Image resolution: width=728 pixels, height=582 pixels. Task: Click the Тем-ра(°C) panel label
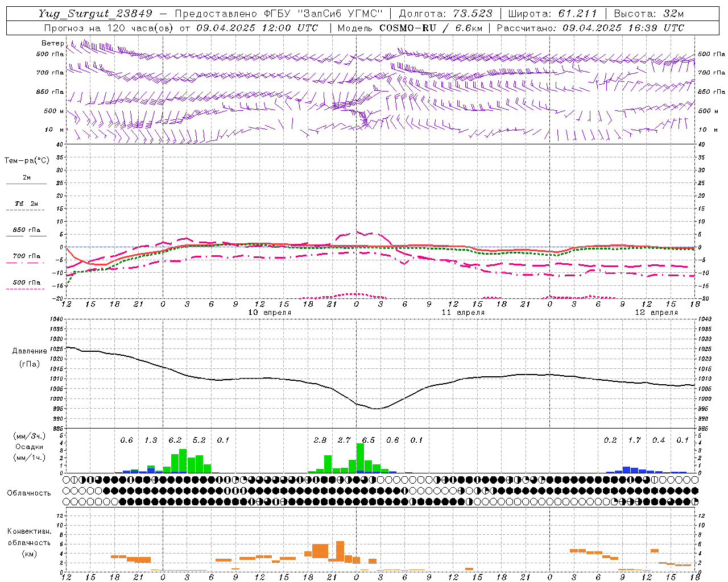[x=27, y=160]
